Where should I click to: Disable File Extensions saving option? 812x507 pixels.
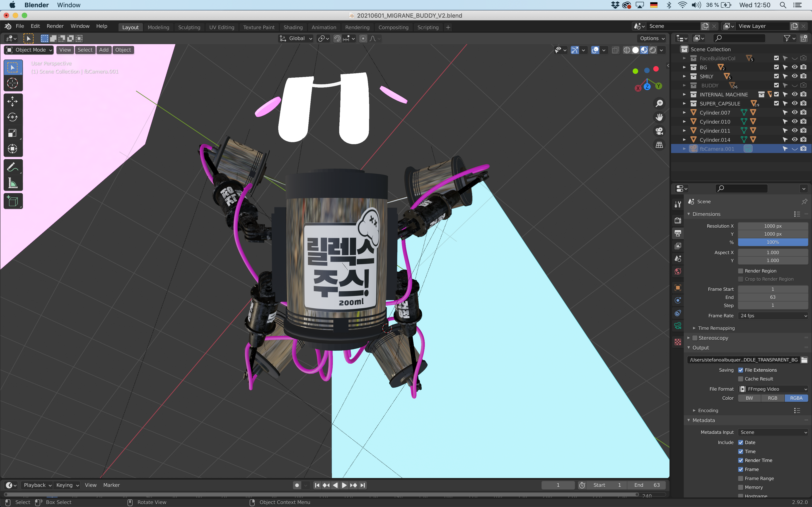pyautogui.click(x=741, y=370)
